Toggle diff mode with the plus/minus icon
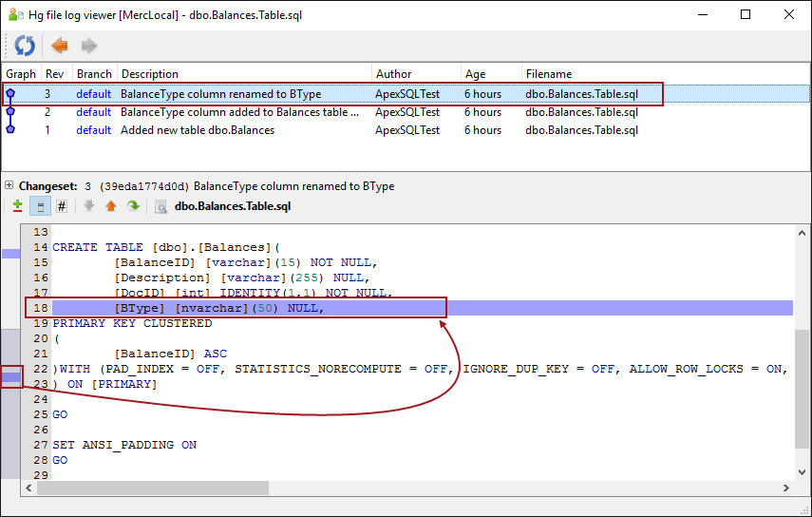812x517 pixels. coord(18,205)
